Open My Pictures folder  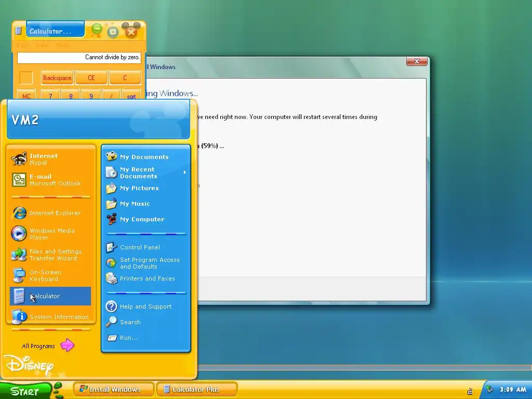146,188
